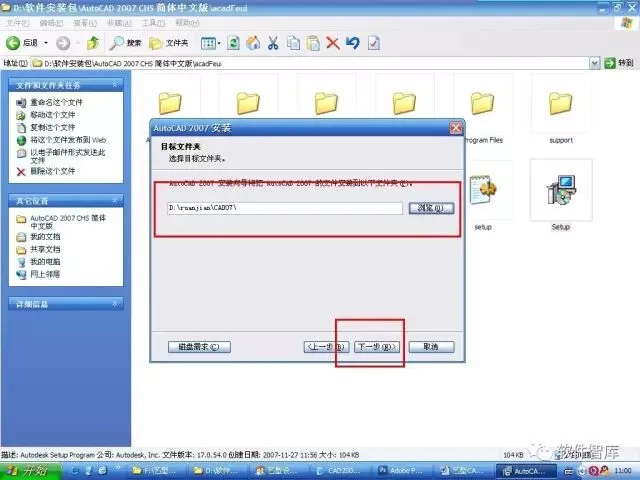Click the 磁盘需求 disk requirements button

[x=199, y=347]
